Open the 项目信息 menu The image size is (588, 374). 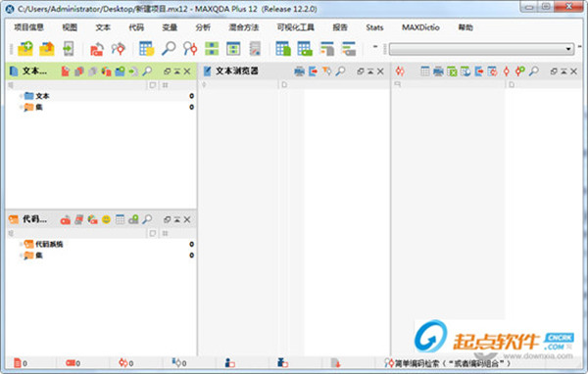click(x=28, y=27)
